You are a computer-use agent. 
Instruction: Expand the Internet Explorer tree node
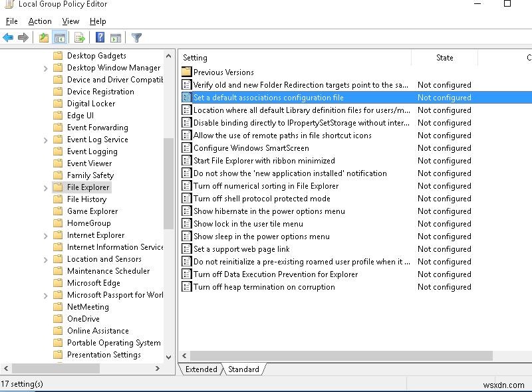point(46,235)
